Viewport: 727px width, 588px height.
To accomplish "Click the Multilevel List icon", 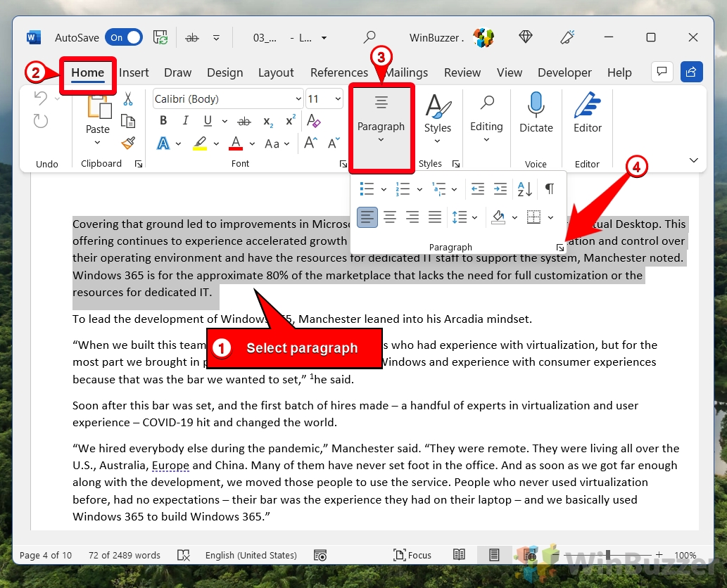I will click(x=439, y=189).
